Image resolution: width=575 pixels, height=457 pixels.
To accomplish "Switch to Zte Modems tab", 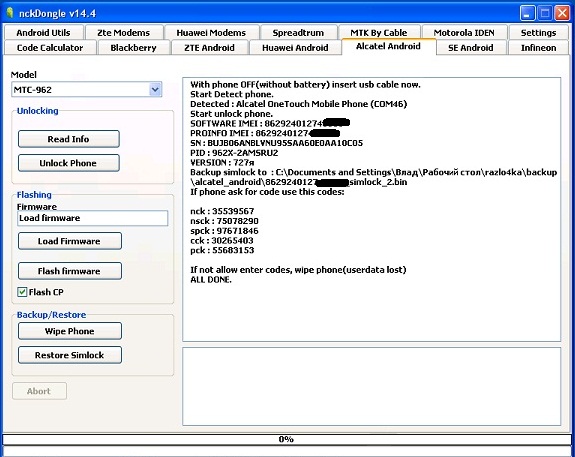I will [124, 33].
